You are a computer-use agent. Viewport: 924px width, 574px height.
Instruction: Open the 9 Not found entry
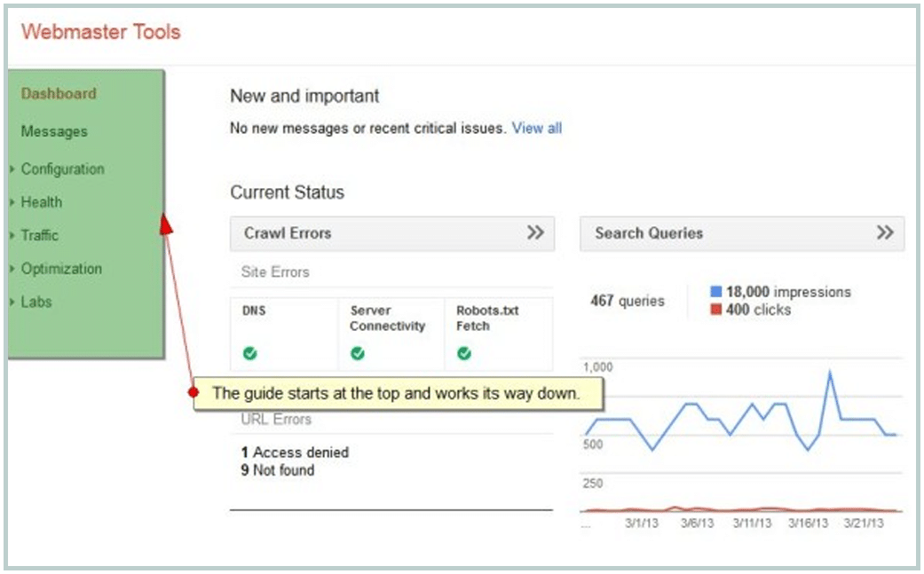(x=278, y=470)
